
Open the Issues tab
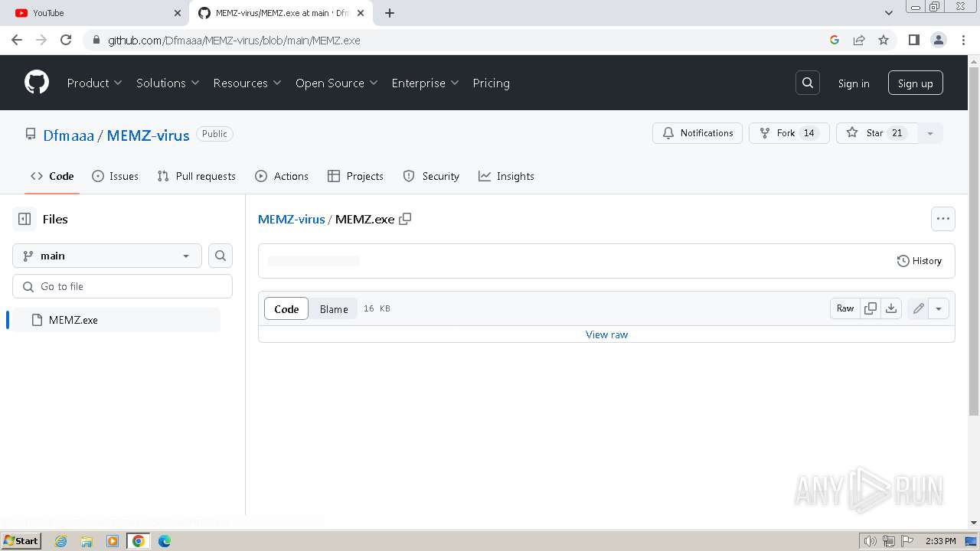[115, 176]
